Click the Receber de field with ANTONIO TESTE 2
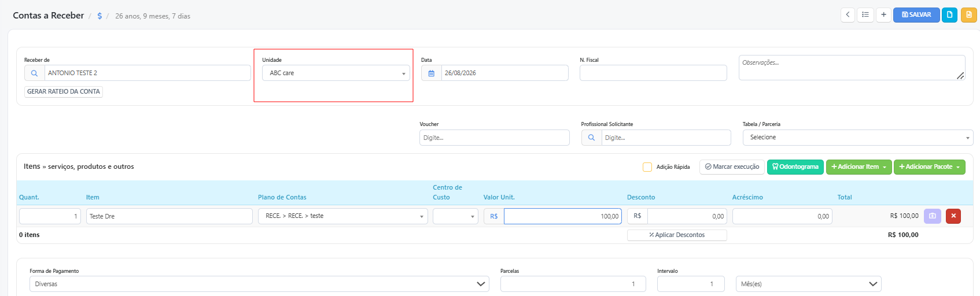The width and height of the screenshot is (980, 296). pyautogui.click(x=148, y=73)
